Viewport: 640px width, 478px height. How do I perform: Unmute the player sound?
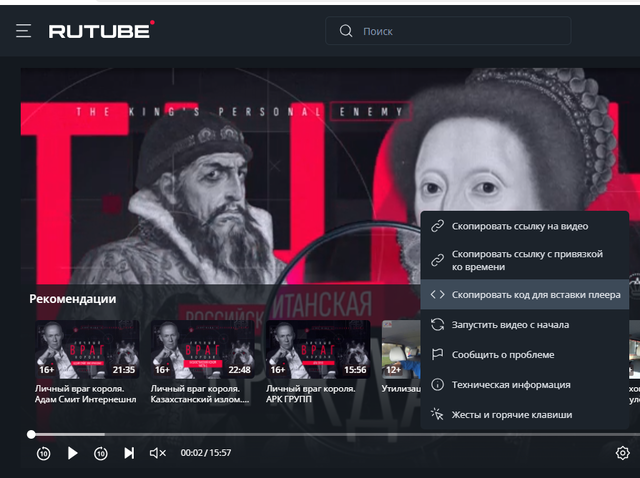(x=158, y=453)
